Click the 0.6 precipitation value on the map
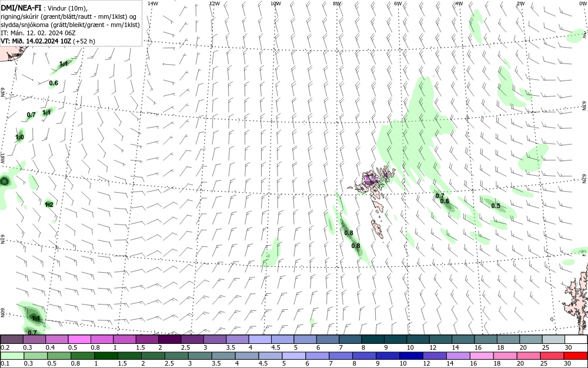The width and height of the screenshot is (588, 368). pyautogui.click(x=54, y=83)
